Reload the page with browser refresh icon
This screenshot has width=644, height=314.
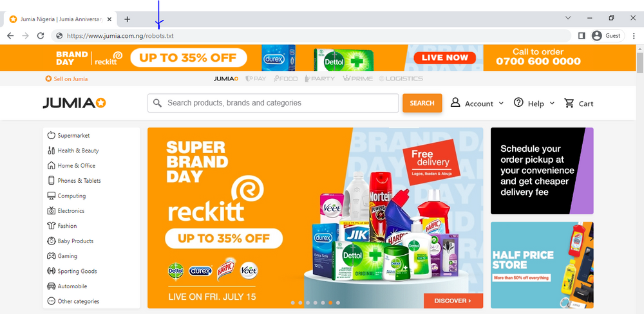(x=40, y=35)
